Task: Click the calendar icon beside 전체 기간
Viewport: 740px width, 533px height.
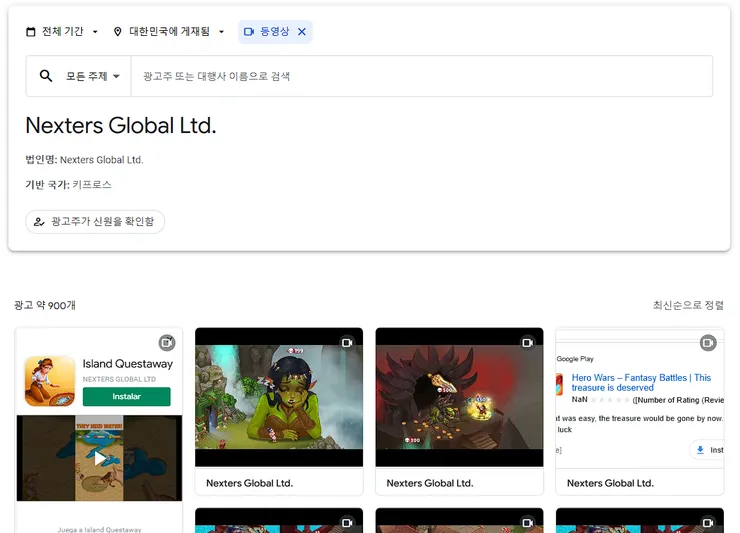Action: point(31,32)
